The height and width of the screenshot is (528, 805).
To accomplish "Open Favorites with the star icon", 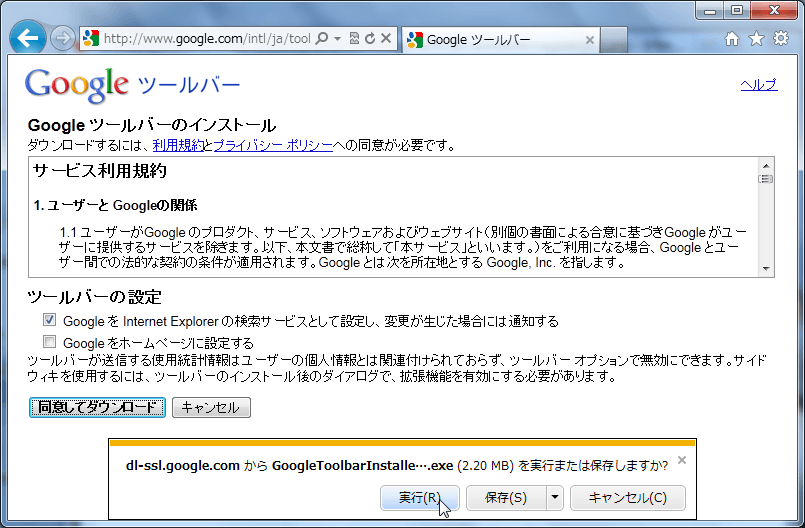I will [756, 39].
